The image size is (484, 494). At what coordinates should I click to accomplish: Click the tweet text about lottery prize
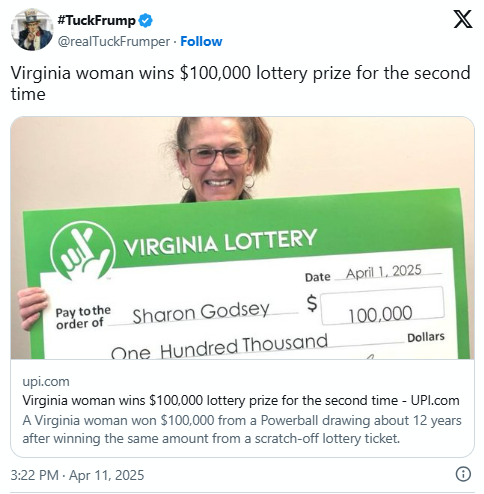(x=240, y=83)
